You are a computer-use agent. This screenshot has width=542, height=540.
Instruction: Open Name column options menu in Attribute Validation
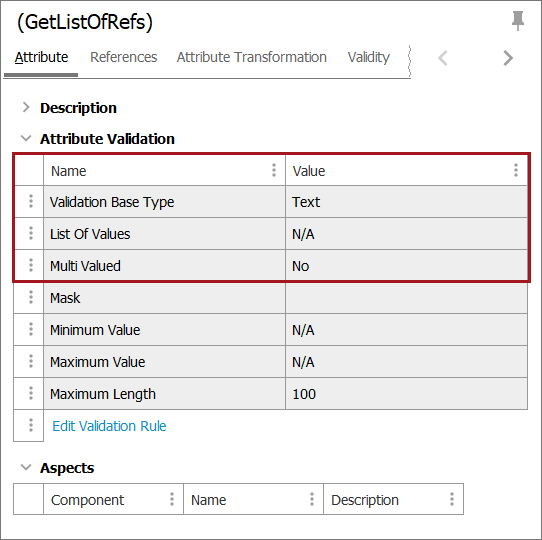tap(274, 170)
